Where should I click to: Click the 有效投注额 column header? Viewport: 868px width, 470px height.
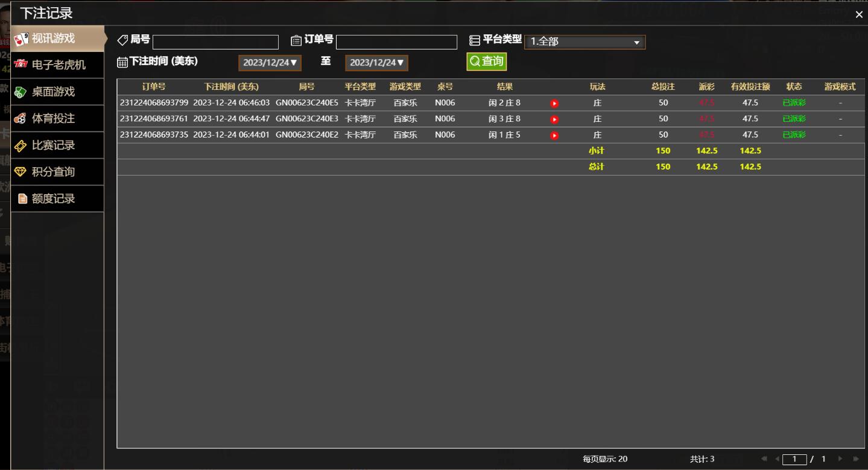pos(750,87)
